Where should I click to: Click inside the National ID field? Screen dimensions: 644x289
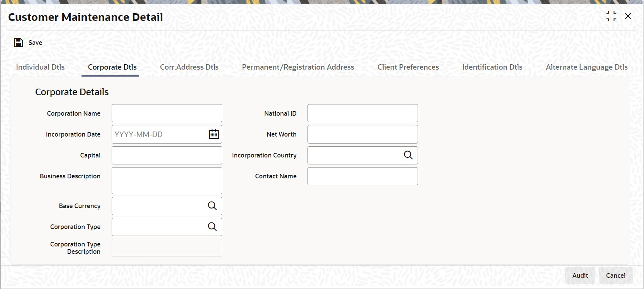[x=363, y=113]
